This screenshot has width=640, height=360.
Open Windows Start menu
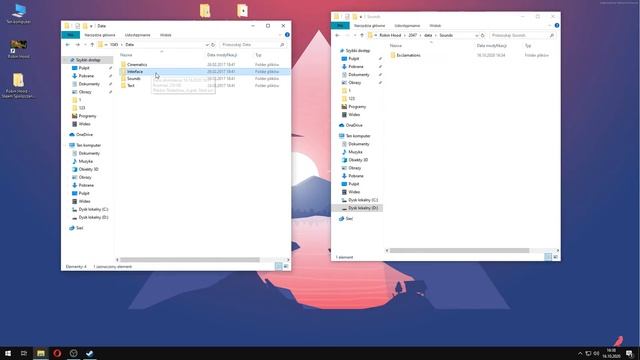coord(8,353)
